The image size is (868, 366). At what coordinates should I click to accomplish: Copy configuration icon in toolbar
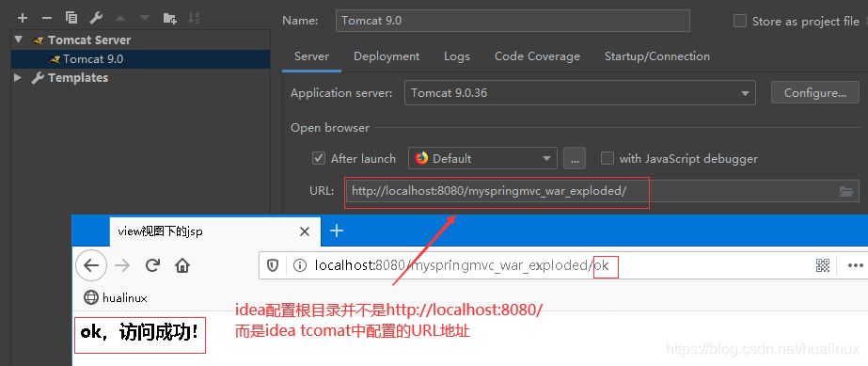(71, 18)
